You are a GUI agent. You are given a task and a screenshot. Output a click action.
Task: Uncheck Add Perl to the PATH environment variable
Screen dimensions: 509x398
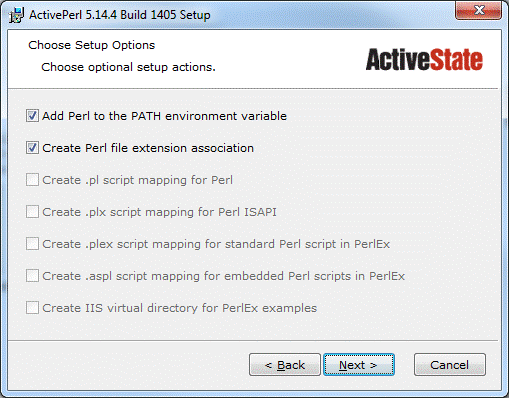32,116
